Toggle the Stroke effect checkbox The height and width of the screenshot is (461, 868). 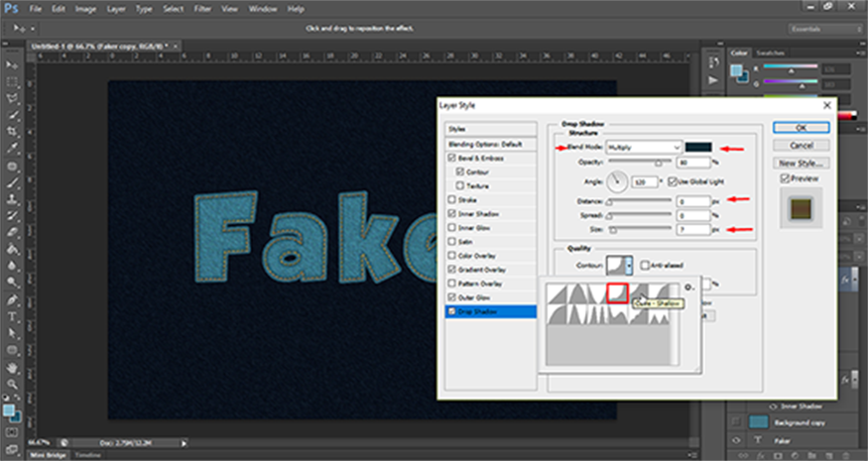[453, 198]
